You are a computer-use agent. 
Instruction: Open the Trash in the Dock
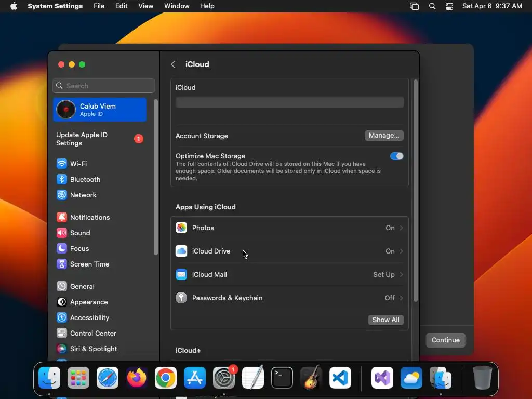[x=482, y=378]
